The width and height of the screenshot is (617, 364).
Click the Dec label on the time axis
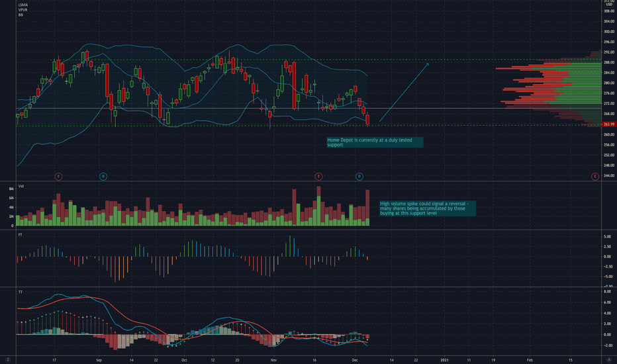(x=355, y=360)
